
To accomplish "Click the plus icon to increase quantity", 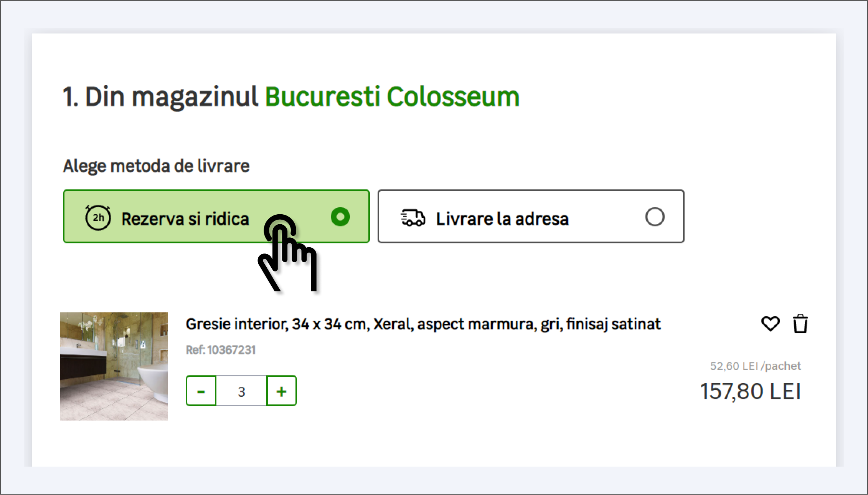I will point(281,391).
